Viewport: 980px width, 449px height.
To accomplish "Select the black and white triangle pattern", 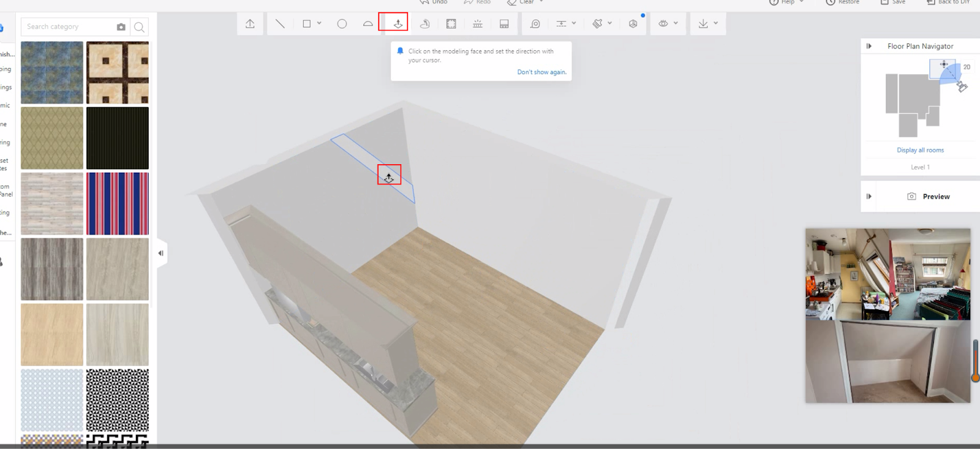I will (118, 400).
